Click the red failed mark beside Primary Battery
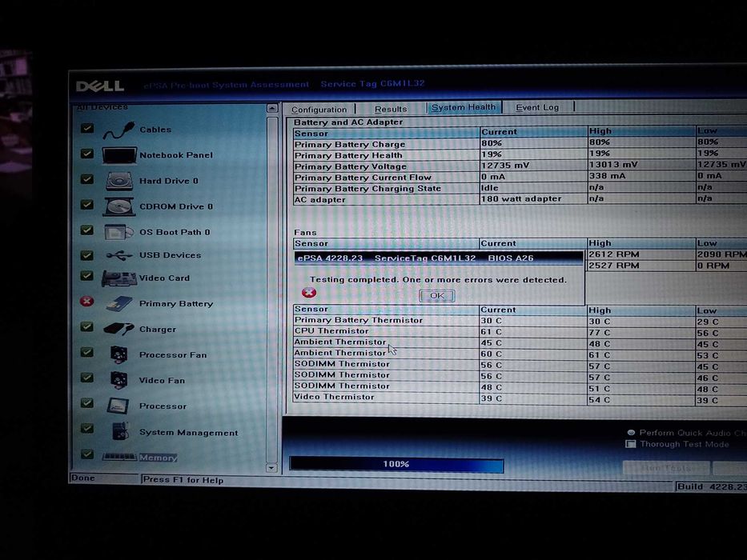This screenshot has height=560, width=747. point(86,301)
